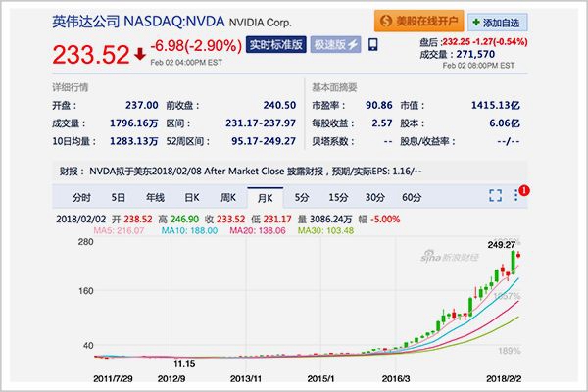Click the 财报 earnings announcement line
The image size is (588, 392).
pos(289,171)
